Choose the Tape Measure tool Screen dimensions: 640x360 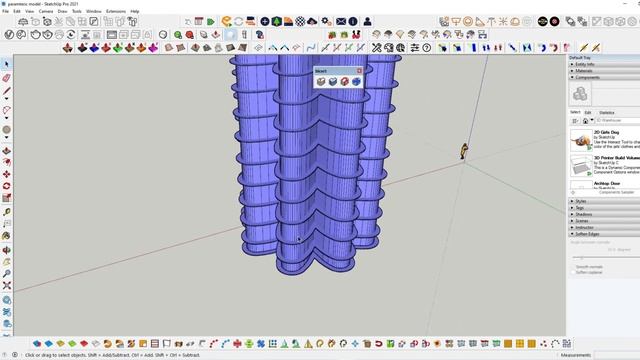pyautogui.click(x=7, y=212)
